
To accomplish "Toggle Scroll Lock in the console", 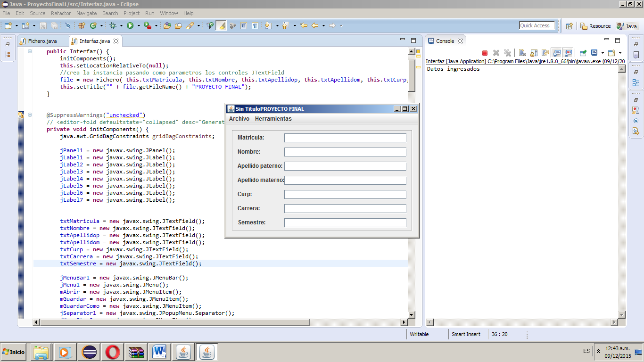I will (x=534, y=53).
